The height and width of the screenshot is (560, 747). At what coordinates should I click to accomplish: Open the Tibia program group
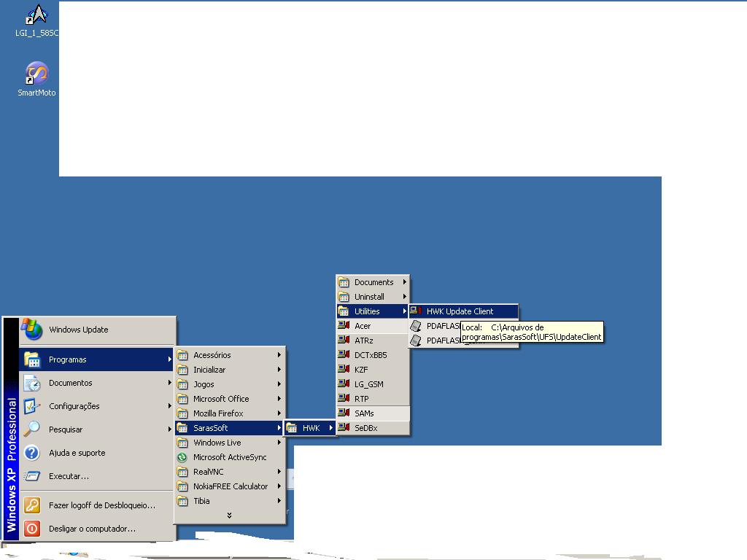pyautogui.click(x=230, y=501)
